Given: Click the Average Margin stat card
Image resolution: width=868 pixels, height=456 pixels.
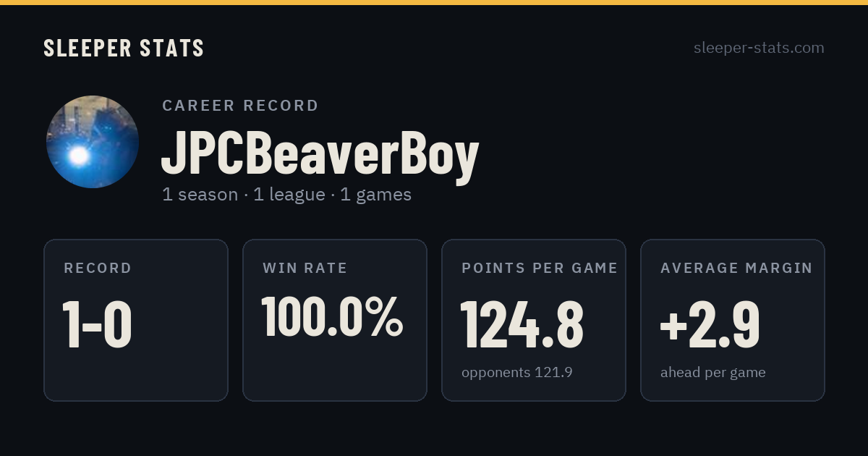Looking at the screenshot, I should click(733, 320).
